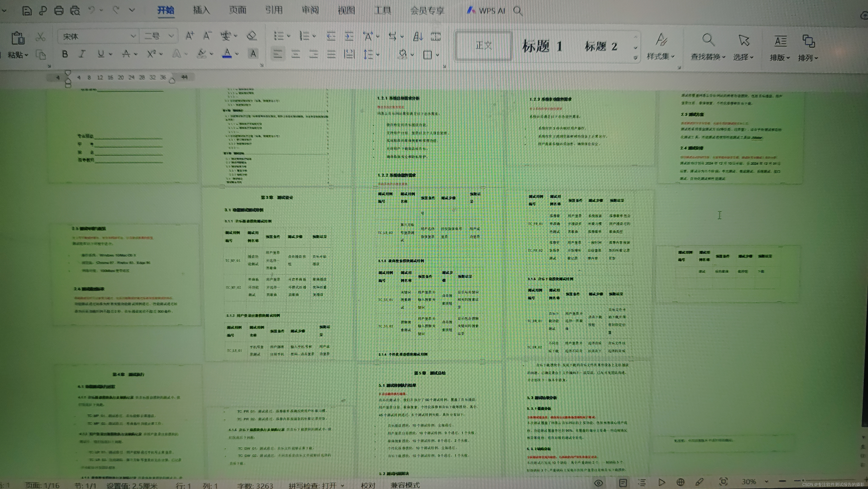Switch to the 审阅 tab

tap(310, 10)
